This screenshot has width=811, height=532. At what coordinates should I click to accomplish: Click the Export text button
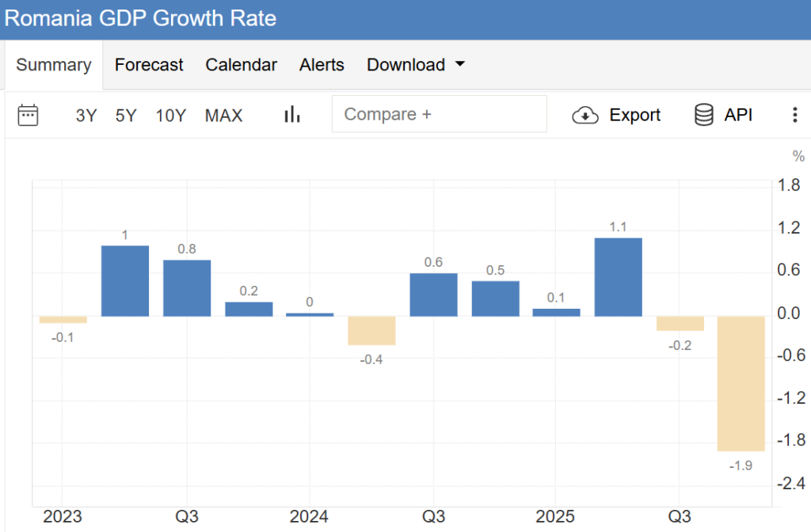pos(634,116)
